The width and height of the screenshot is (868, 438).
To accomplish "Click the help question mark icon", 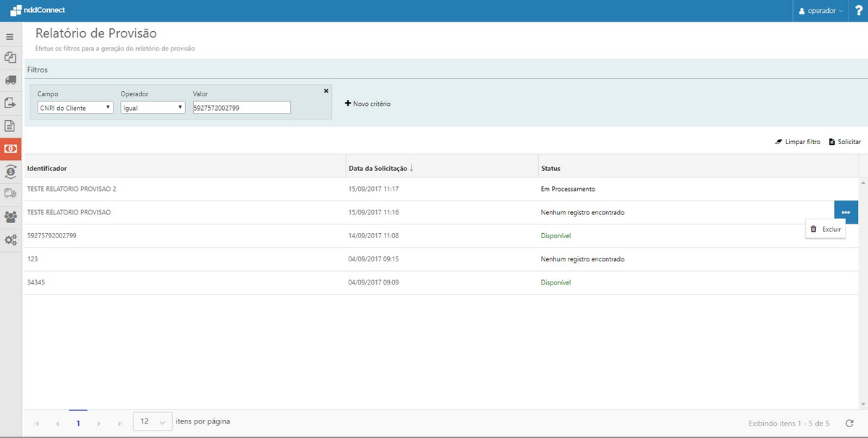I will point(858,11).
